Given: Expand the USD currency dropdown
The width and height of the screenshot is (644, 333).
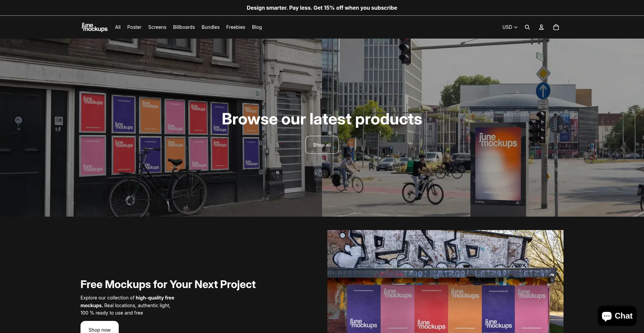Looking at the screenshot, I should click(509, 27).
